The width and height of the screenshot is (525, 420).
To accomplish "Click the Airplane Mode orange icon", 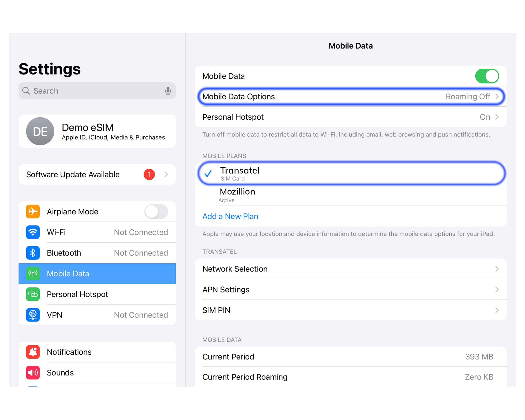I will 33,212.
